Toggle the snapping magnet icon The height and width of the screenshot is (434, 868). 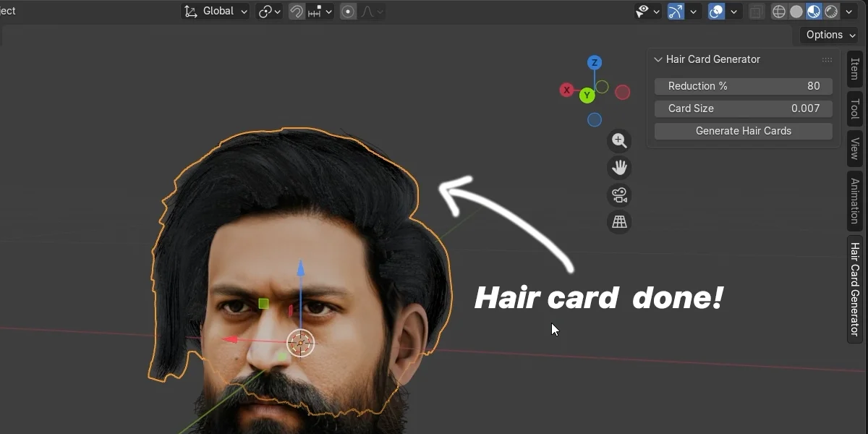(x=297, y=11)
